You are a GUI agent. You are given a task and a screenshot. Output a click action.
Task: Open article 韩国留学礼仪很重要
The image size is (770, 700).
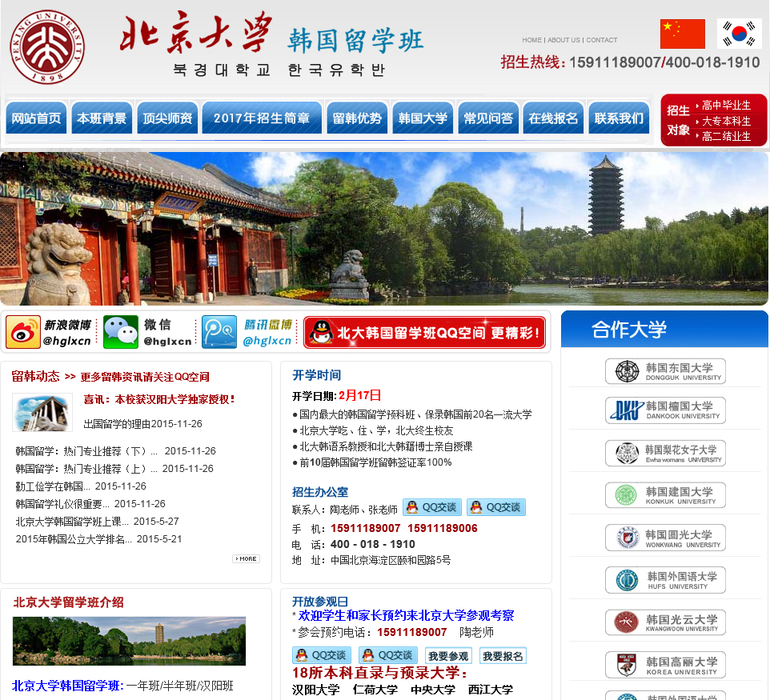62,504
